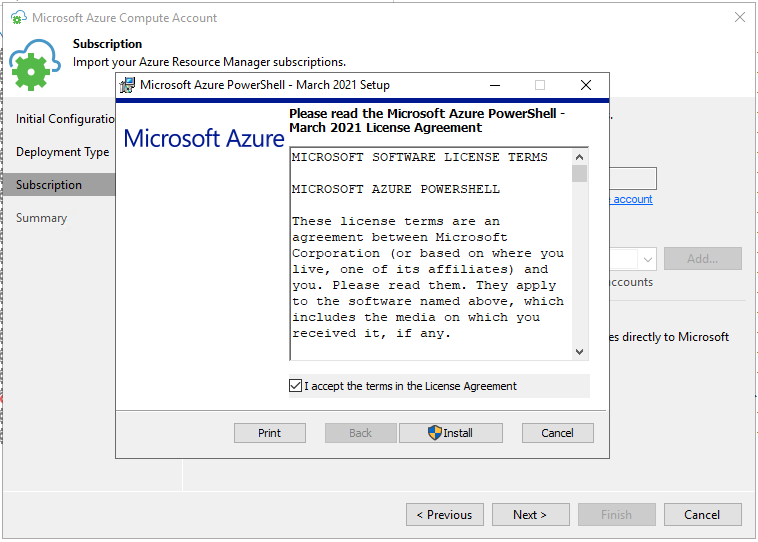
Task: Click the license text scroll up arrow
Action: [x=579, y=157]
